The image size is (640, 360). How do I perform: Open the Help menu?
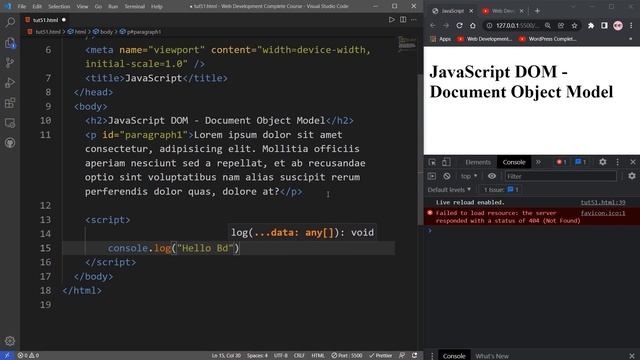(x=156, y=7)
